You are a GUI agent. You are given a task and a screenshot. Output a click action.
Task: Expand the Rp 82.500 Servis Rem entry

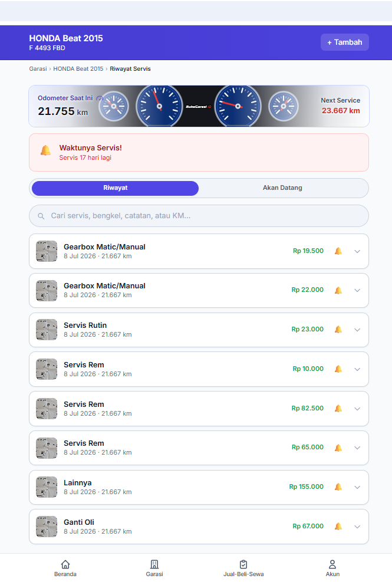click(x=357, y=409)
